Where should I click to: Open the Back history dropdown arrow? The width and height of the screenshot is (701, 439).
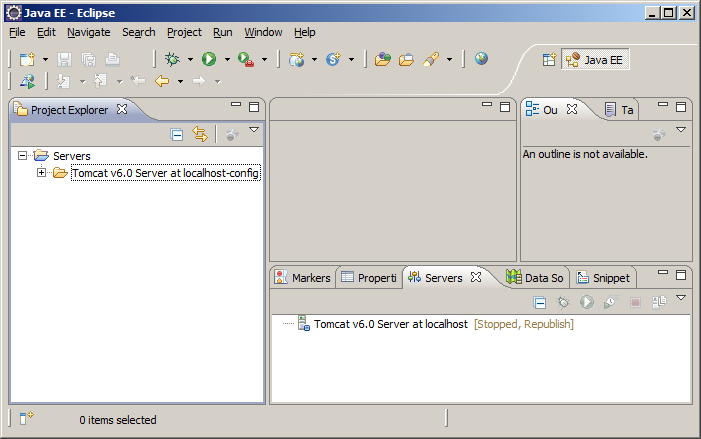(x=180, y=81)
